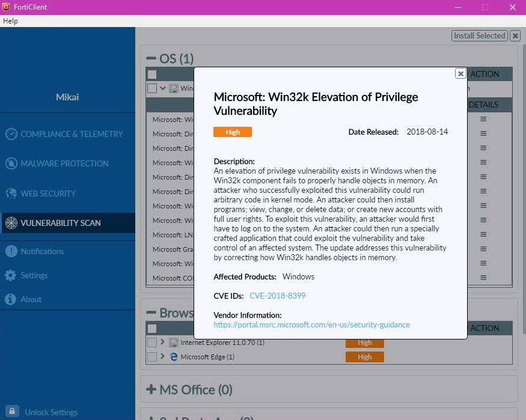Viewport: 526px width, 420px height.
Task: Expand the Internet Explorer 11.0.70 row
Action: pyautogui.click(x=163, y=342)
